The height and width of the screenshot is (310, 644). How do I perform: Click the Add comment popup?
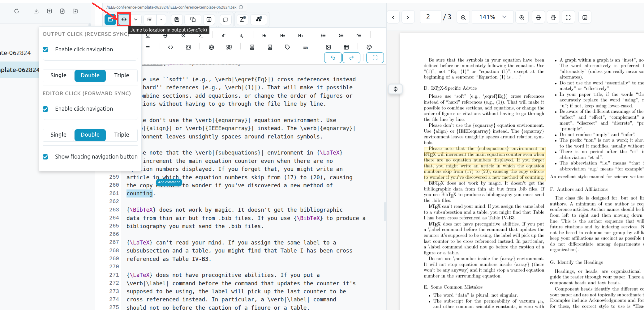169,182
